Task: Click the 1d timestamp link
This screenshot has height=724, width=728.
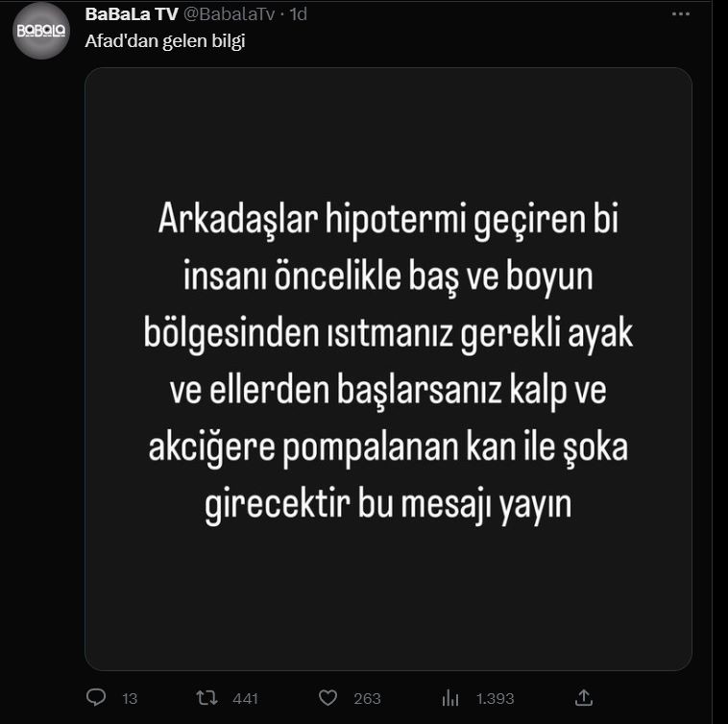Action: coord(299,14)
